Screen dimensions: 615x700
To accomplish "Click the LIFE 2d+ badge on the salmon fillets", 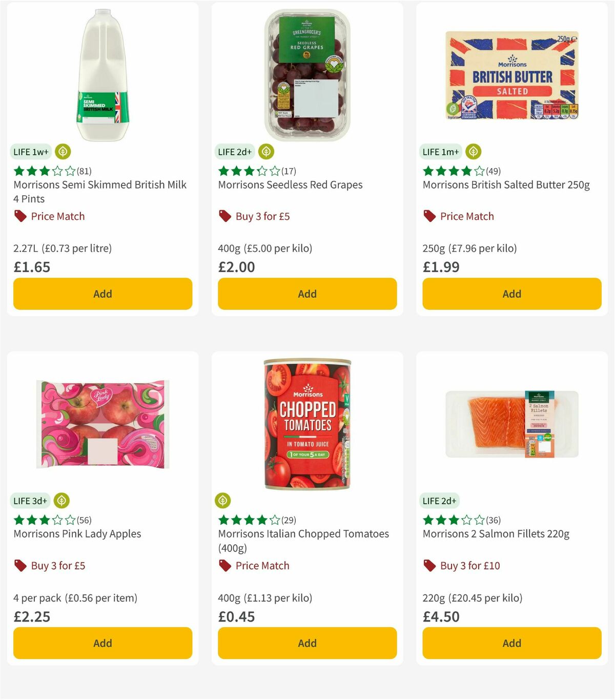I will (x=440, y=501).
